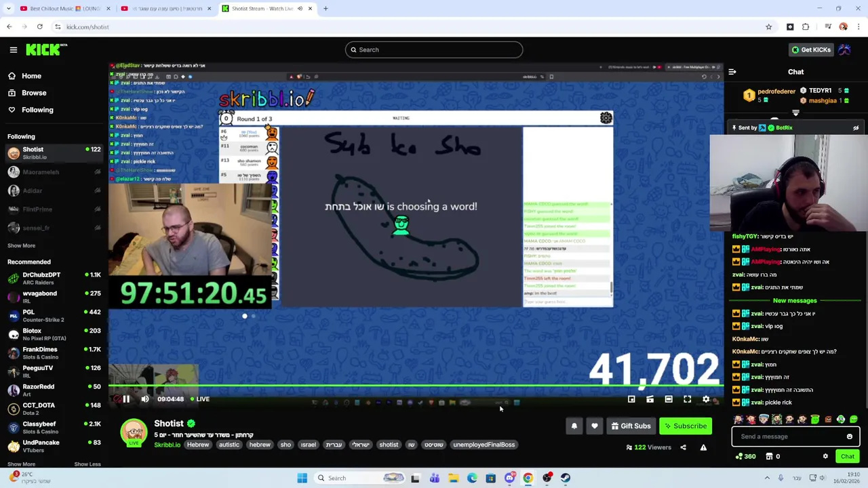The image size is (868, 488).
Task: Open user profile avatar menu
Action: click(845, 49)
